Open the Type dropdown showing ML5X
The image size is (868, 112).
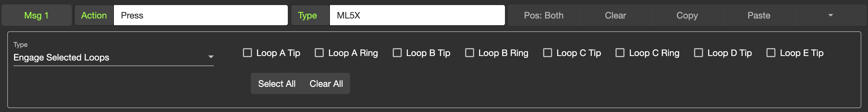coord(417,15)
